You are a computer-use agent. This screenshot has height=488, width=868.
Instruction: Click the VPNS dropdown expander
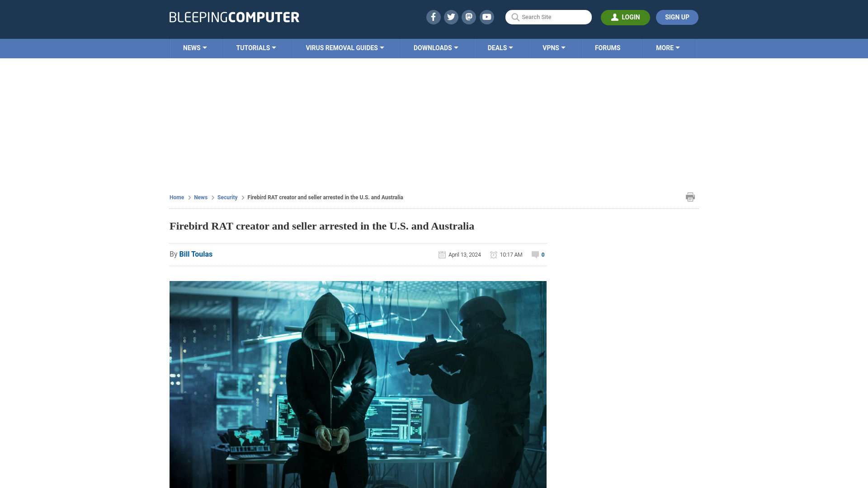tap(563, 47)
